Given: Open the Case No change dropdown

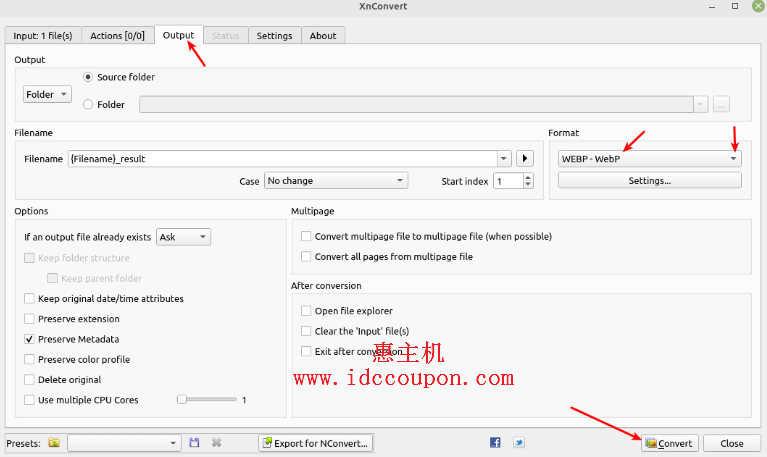Looking at the screenshot, I should 335,181.
